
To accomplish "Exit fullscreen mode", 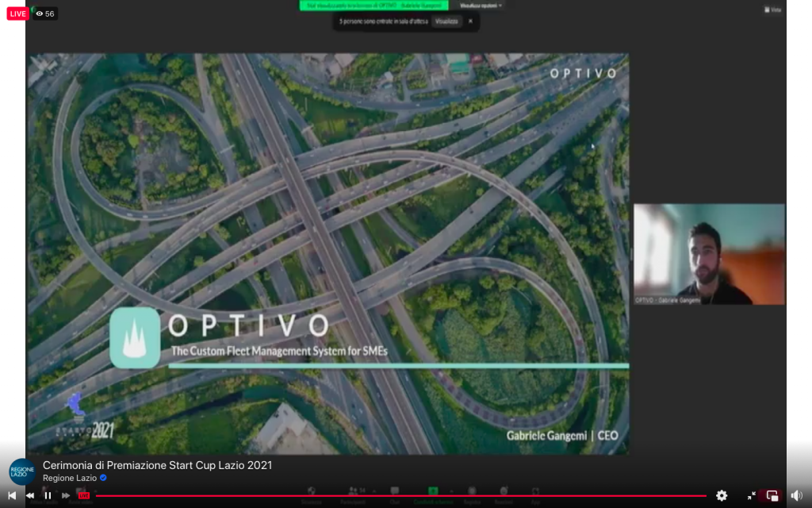I will tap(752, 495).
